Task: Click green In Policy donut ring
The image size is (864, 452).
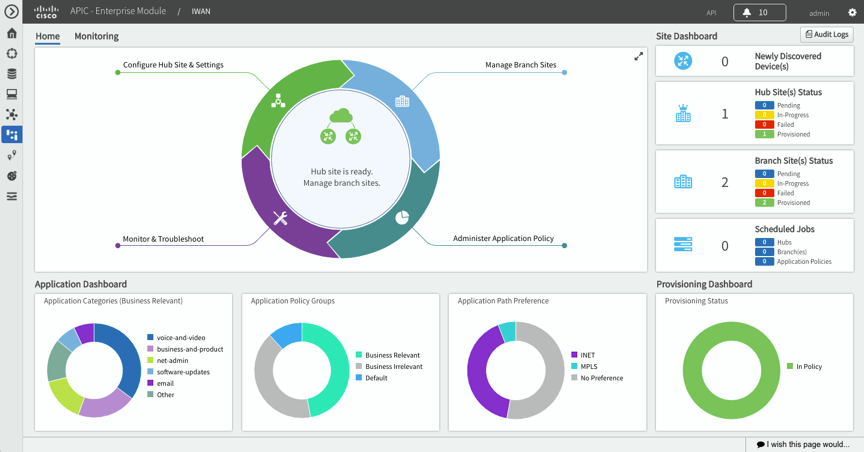Action: click(x=692, y=370)
